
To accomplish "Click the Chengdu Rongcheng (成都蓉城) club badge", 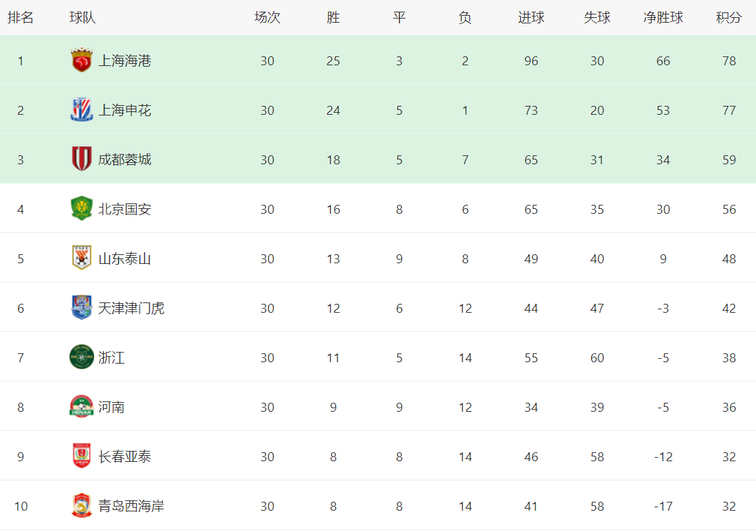I will [82, 159].
